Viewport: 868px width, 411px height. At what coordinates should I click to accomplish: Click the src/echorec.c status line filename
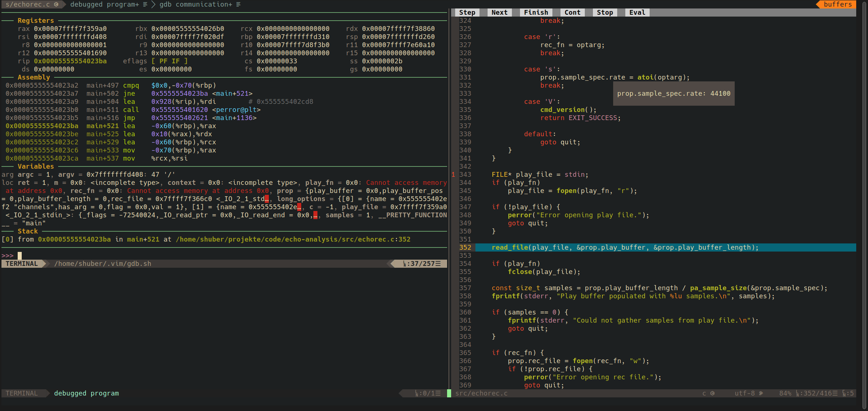click(481, 393)
